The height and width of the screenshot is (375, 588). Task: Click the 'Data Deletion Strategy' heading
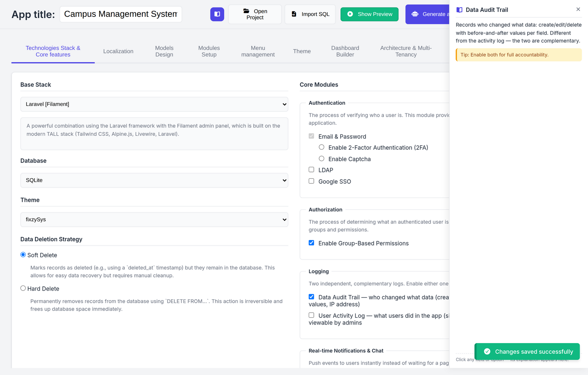coord(51,239)
